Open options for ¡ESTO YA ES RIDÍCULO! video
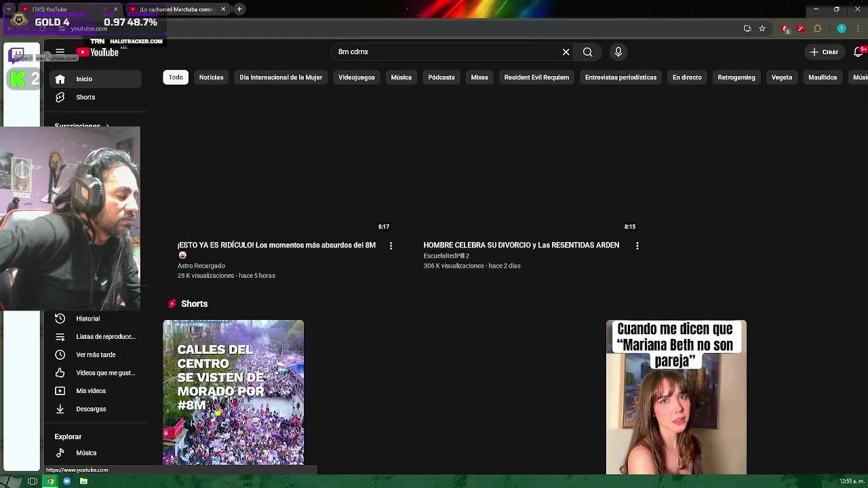The width and height of the screenshot is (868, 488). point(391,245)
